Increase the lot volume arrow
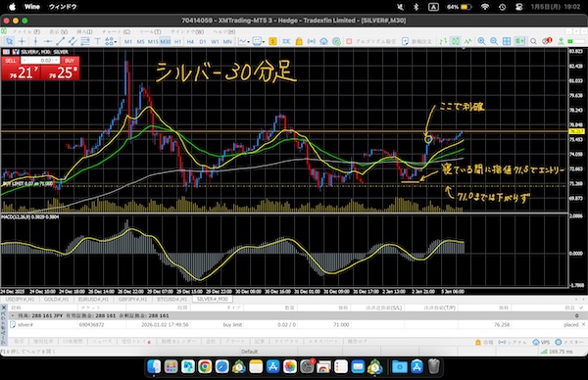This screenshot has width=588, height=380. (57, 61)
